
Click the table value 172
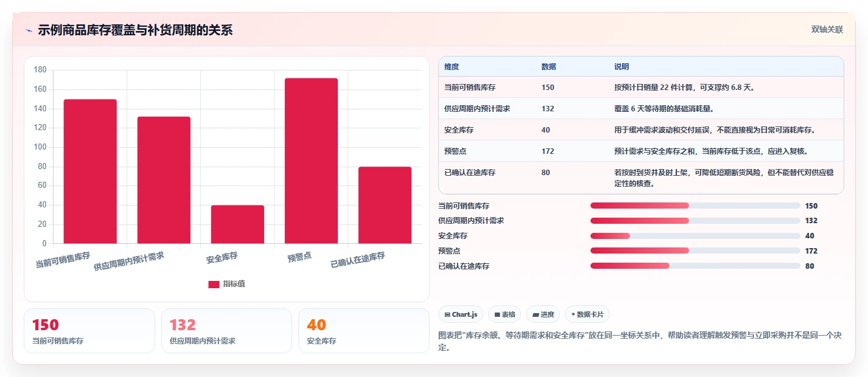point(548,151)
